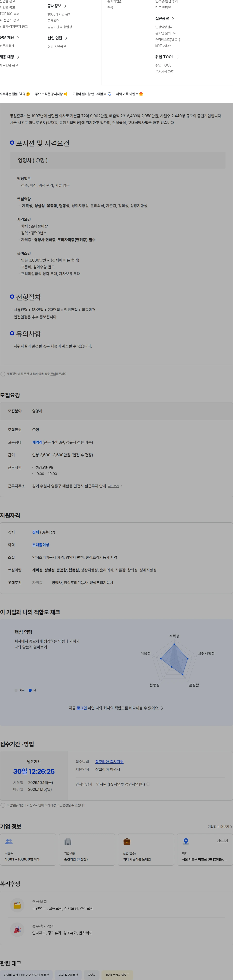Click the info icon next to 양지원 담당자
The height and width of the screenshot is (980, 233).
(148, 784)
